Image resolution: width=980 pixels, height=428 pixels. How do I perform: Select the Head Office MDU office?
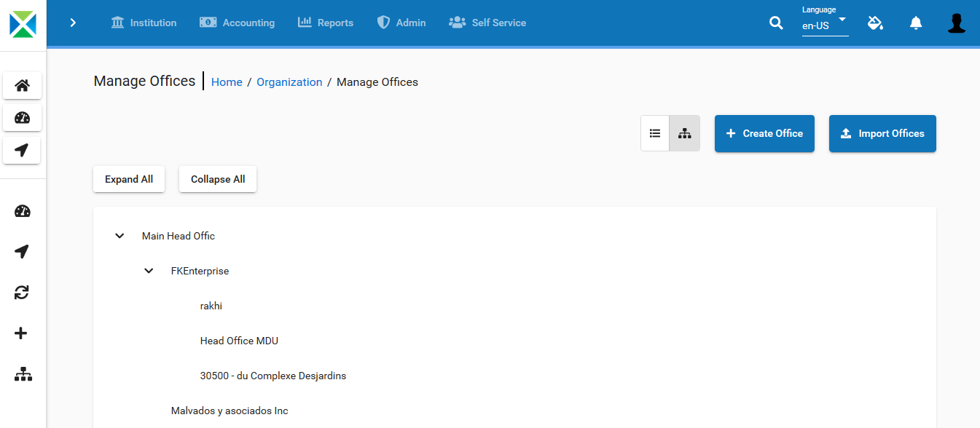(x=239, y=341)
